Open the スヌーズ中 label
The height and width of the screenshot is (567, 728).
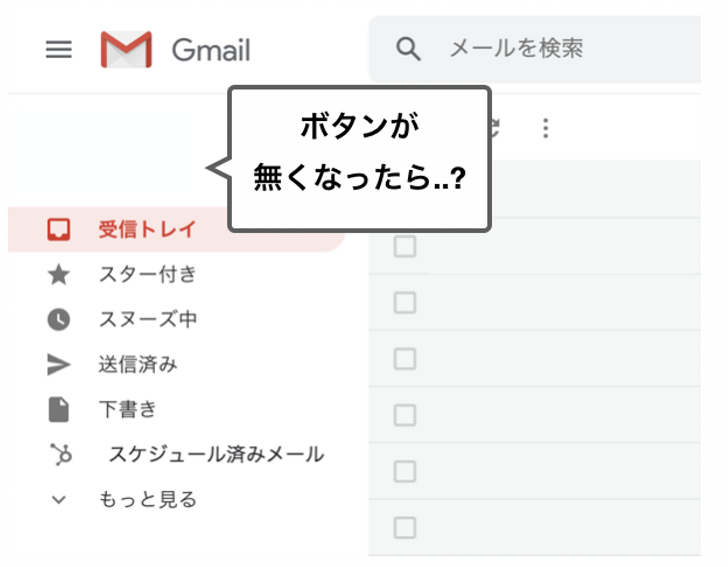tap(148, 319)
